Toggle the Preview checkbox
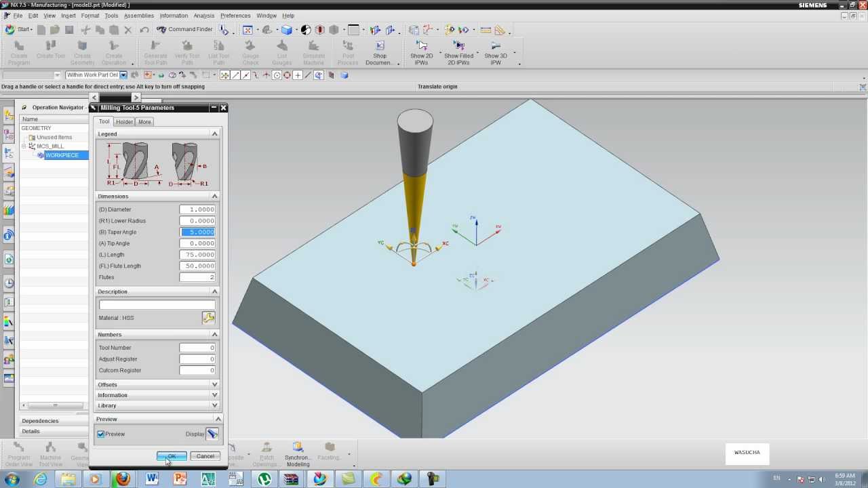This screenshot has height=488, width=868. 101,434
